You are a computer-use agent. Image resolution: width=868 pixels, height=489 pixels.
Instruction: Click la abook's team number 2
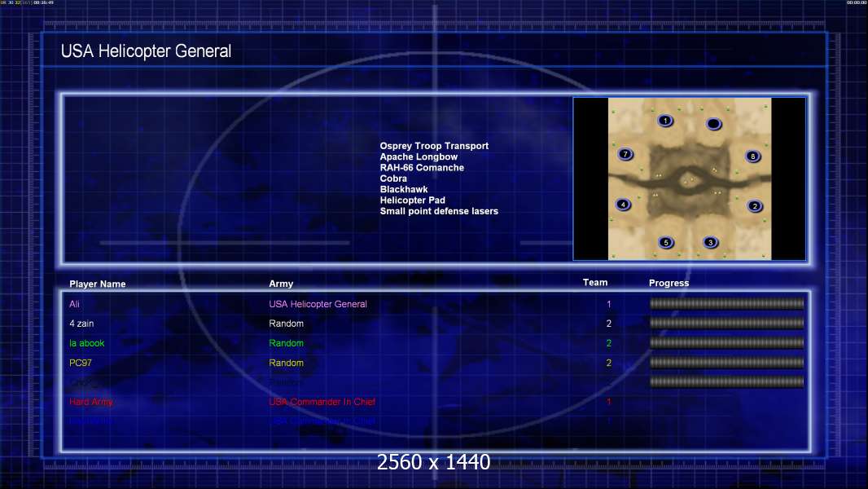click(609, 343)
